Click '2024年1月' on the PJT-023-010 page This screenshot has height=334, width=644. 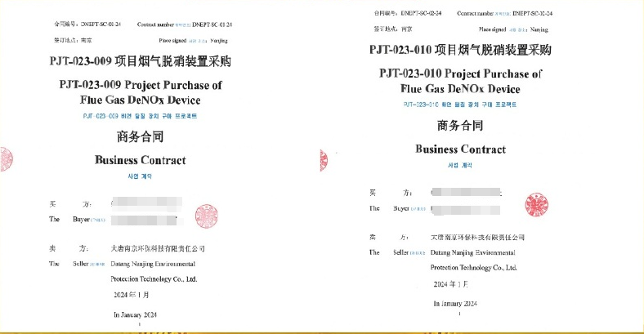point(451,284)
